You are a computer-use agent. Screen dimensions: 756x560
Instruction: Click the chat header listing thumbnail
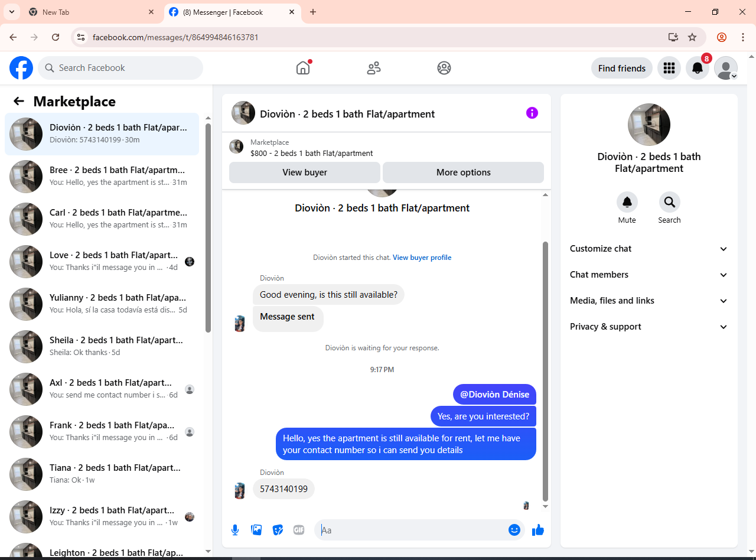click(243, 113)
